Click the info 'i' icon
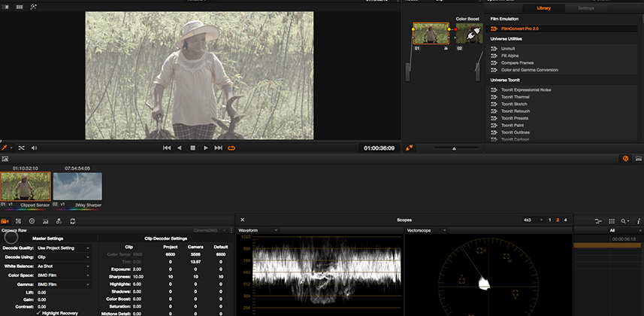 (639, 221)
